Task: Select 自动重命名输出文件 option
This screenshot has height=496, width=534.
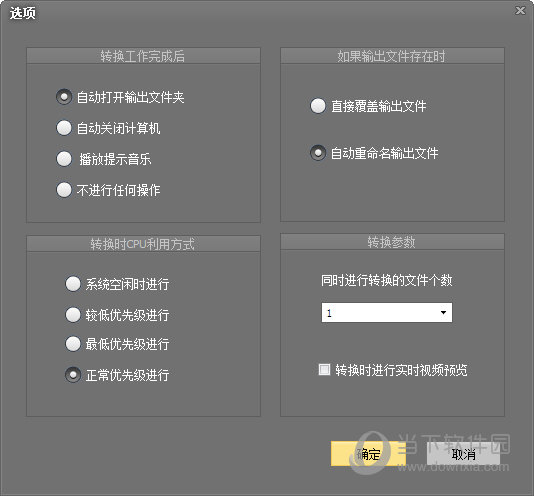Action: click(x=318, y=153)
